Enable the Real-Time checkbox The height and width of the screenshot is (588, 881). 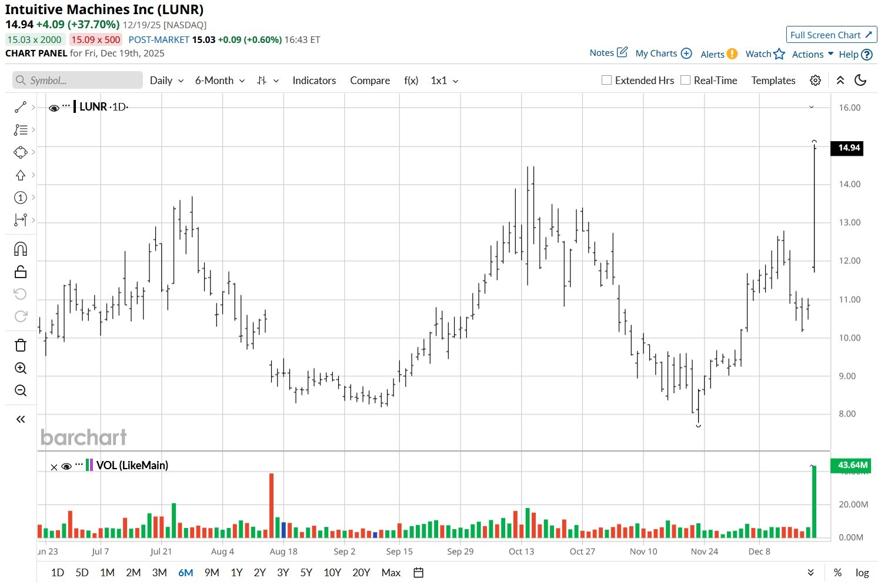pos(685,80)
